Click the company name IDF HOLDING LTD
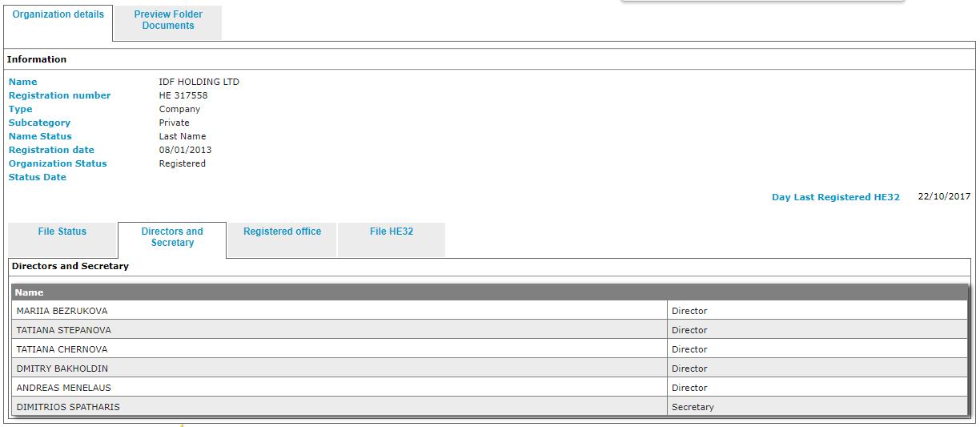 point(199,82)
